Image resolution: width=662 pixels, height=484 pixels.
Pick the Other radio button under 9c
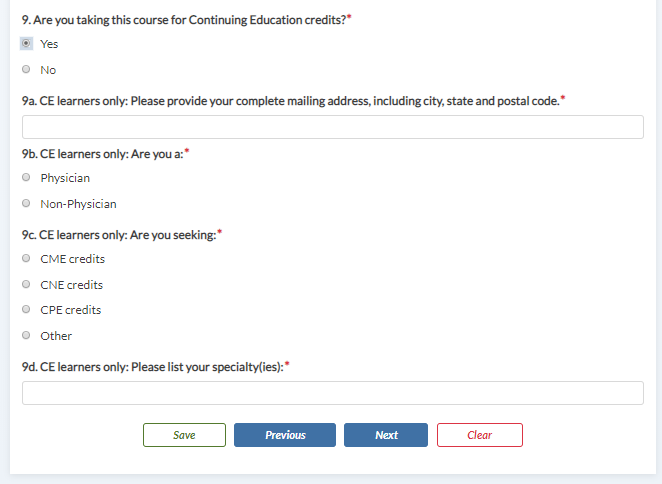click(x=26, y=336)
